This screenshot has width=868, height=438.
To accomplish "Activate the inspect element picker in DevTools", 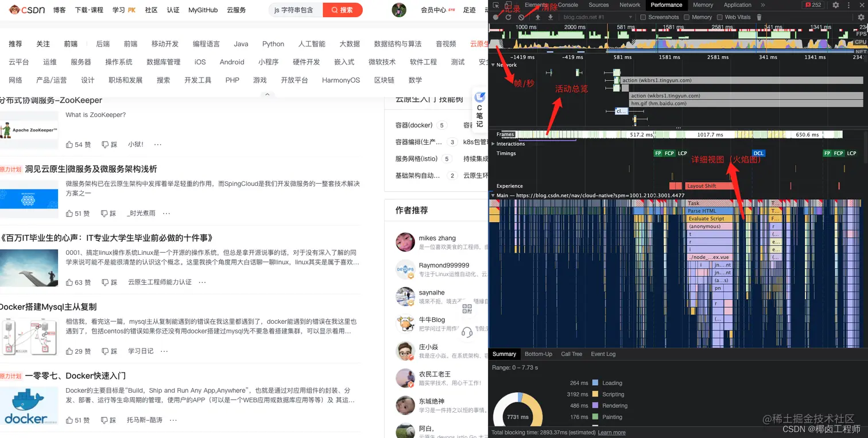I will 495,5.
